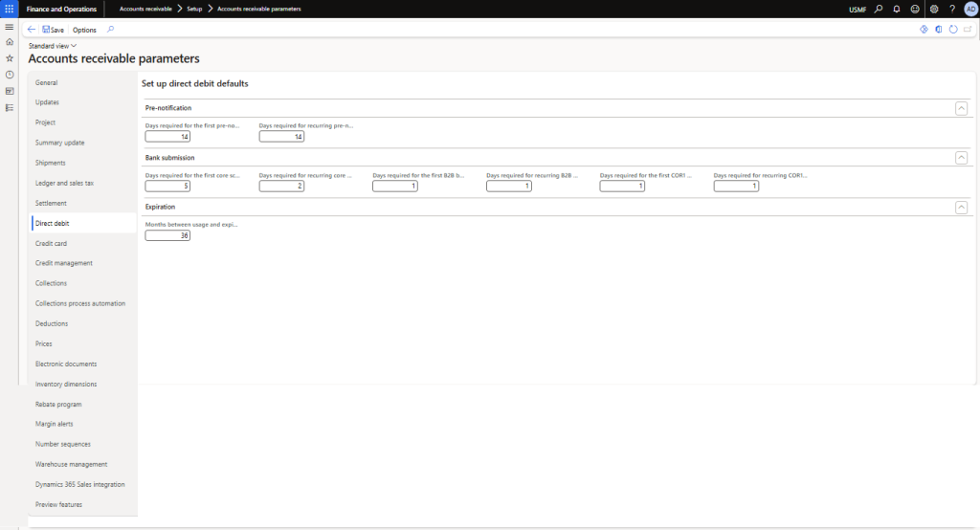
Task: Open the Options menu
Action: (84, 30)
